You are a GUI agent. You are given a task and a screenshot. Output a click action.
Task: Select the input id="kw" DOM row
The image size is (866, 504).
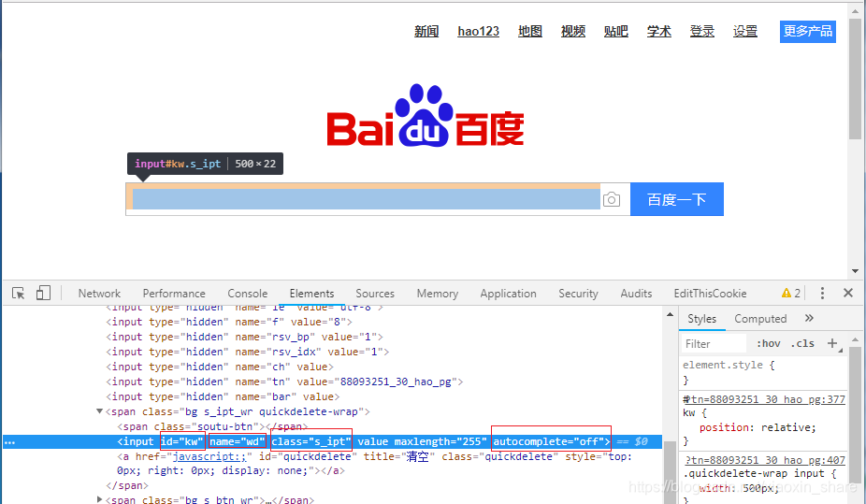point(333,441)
